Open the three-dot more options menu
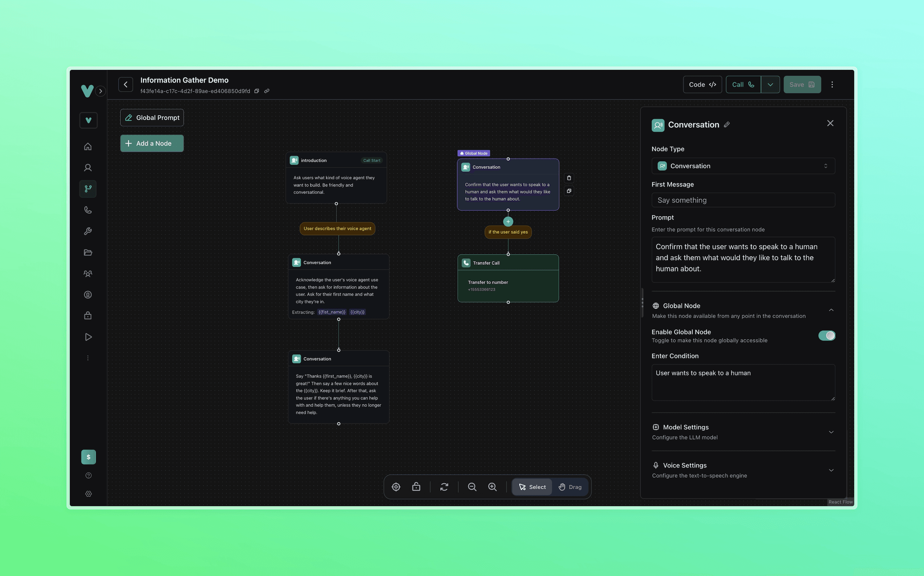The height and width of the screenshot is (576, 924). click(832, 85)
